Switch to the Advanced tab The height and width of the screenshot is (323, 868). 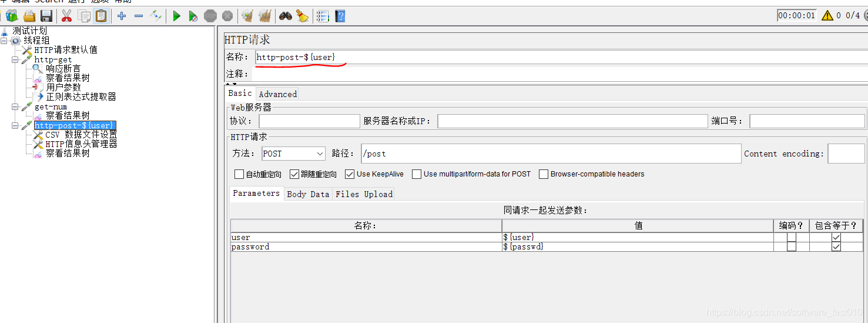(277, 94)
